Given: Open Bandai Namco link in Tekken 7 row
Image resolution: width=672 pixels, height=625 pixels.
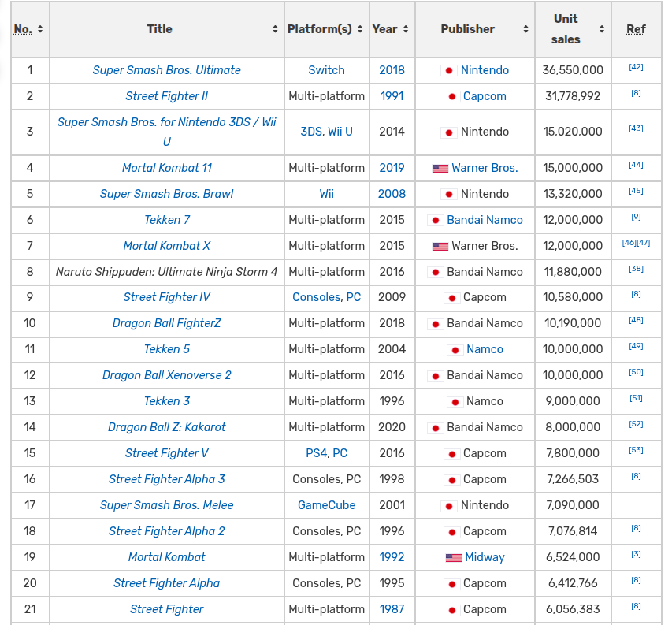Looking at the screenshot, I should (485, 220).
